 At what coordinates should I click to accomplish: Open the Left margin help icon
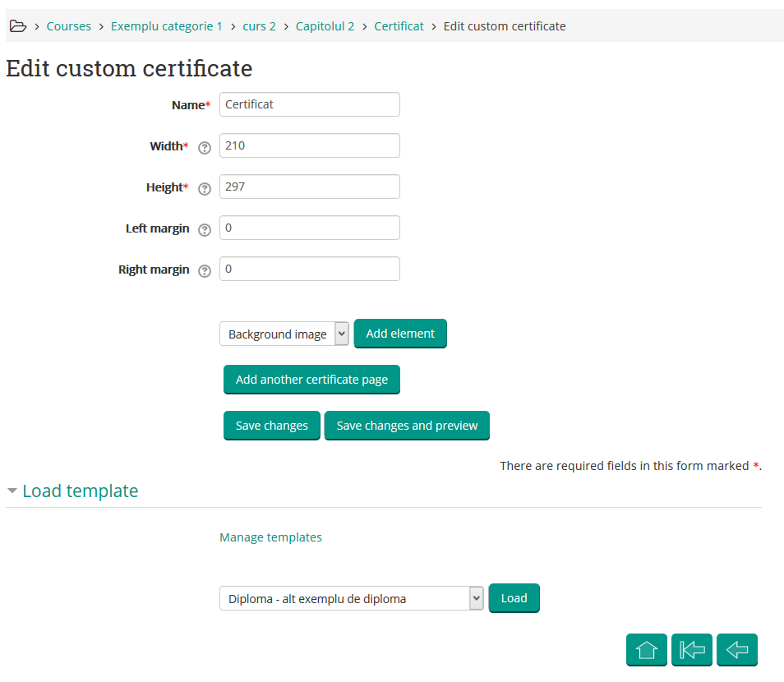pos(204,229)
